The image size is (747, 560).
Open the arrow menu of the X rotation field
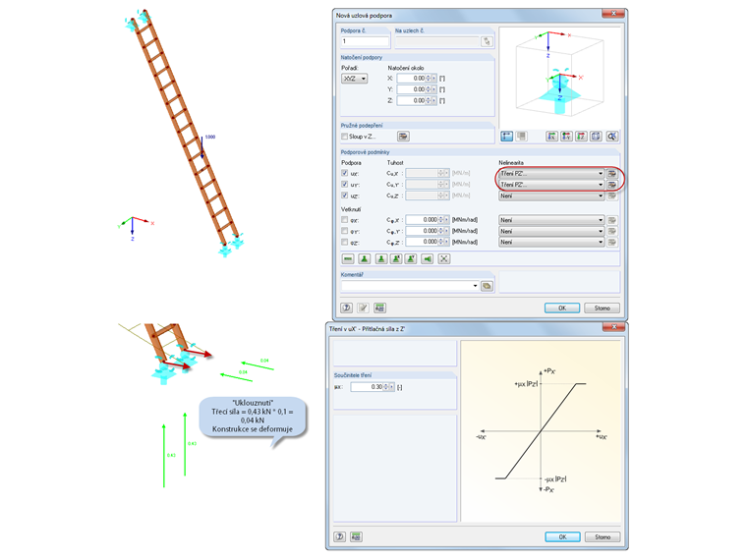coord(433,79)
